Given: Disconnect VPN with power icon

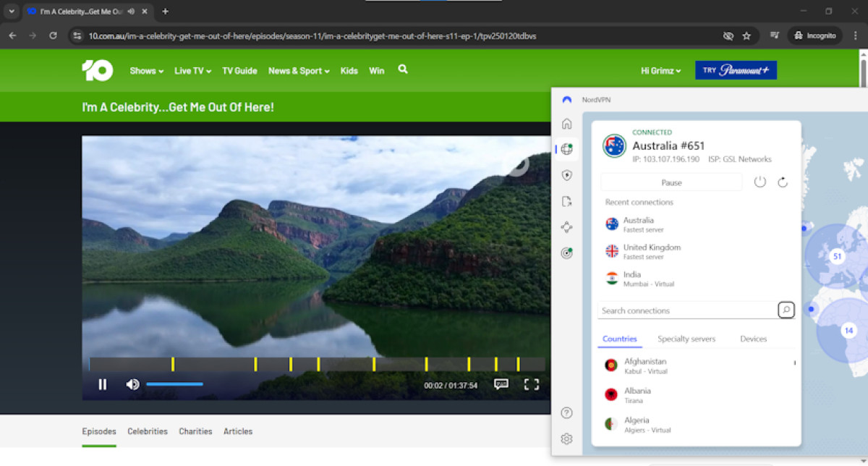Looking at the screenshot, I should pos(759,182).
